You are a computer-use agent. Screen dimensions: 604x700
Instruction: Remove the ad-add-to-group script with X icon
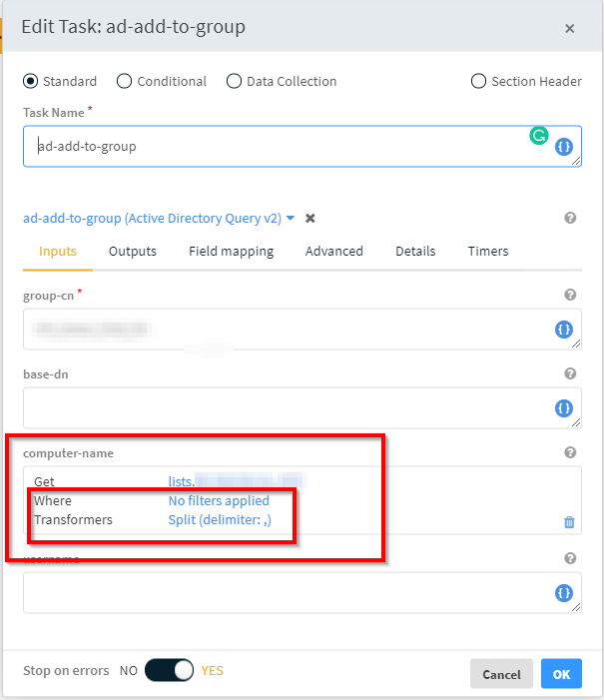click(x=310, y=218)
